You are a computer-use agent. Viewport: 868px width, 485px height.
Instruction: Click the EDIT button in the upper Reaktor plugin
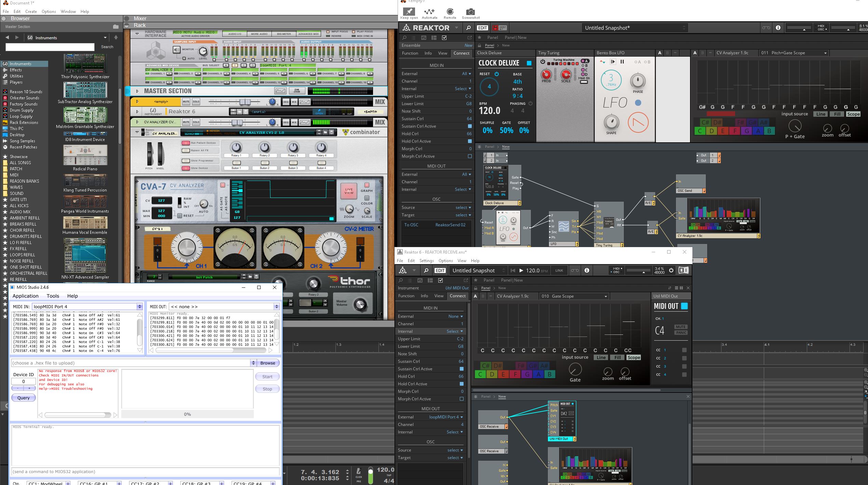click(x=482, y=28)
